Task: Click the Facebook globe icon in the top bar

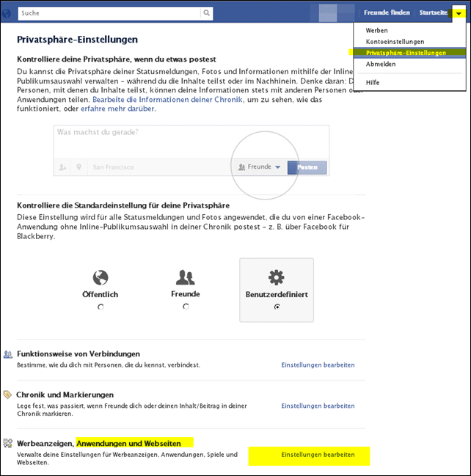Action: pyautogui.click(x=6, y=13)
